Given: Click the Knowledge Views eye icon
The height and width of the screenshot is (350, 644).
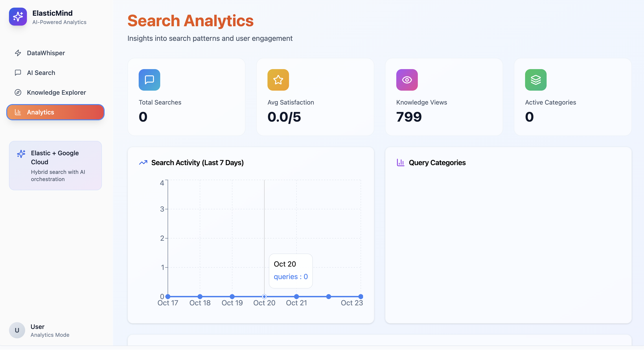Looking at the screenshot, I should coord(407,80).
